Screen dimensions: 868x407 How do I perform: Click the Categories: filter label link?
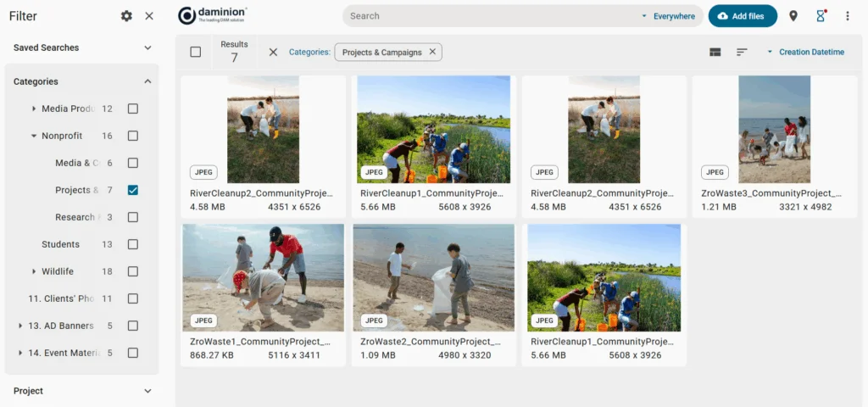point(309,52)
